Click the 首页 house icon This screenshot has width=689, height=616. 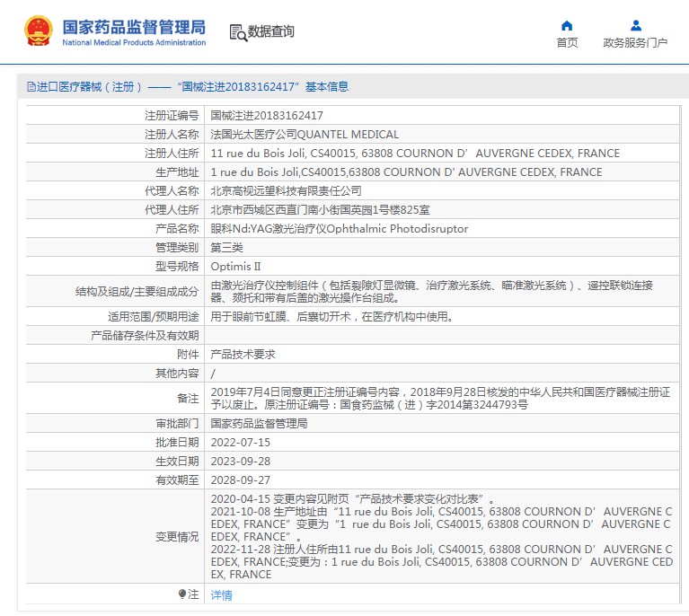567,25
